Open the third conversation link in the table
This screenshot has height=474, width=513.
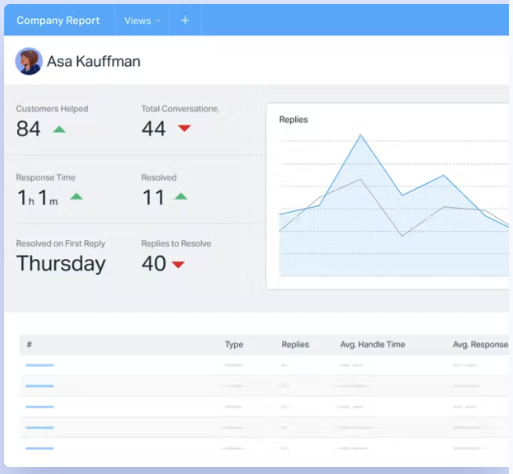(x=40, y=407)
